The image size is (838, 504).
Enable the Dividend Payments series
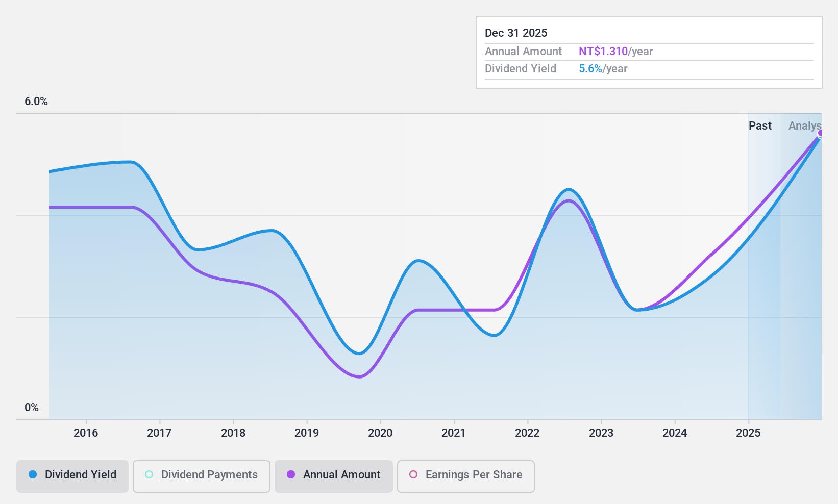point(202,476)
